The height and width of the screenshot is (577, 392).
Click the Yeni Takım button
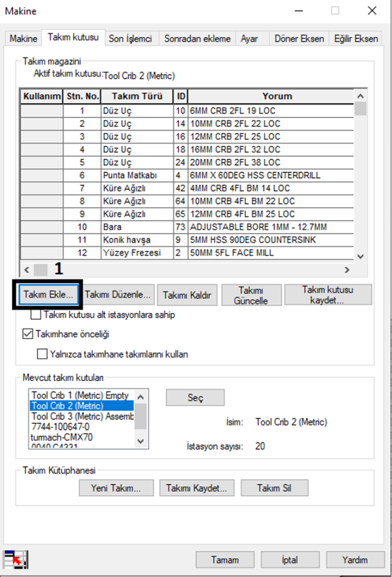115,488
